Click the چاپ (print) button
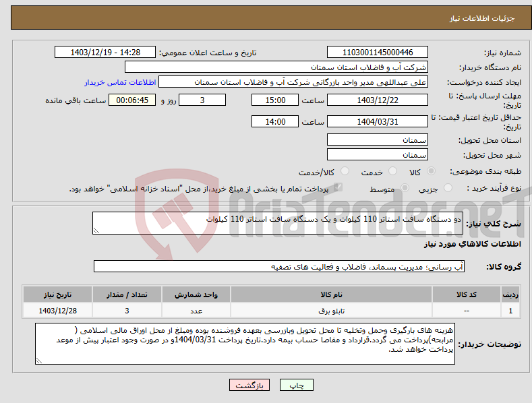 (296, 385)
